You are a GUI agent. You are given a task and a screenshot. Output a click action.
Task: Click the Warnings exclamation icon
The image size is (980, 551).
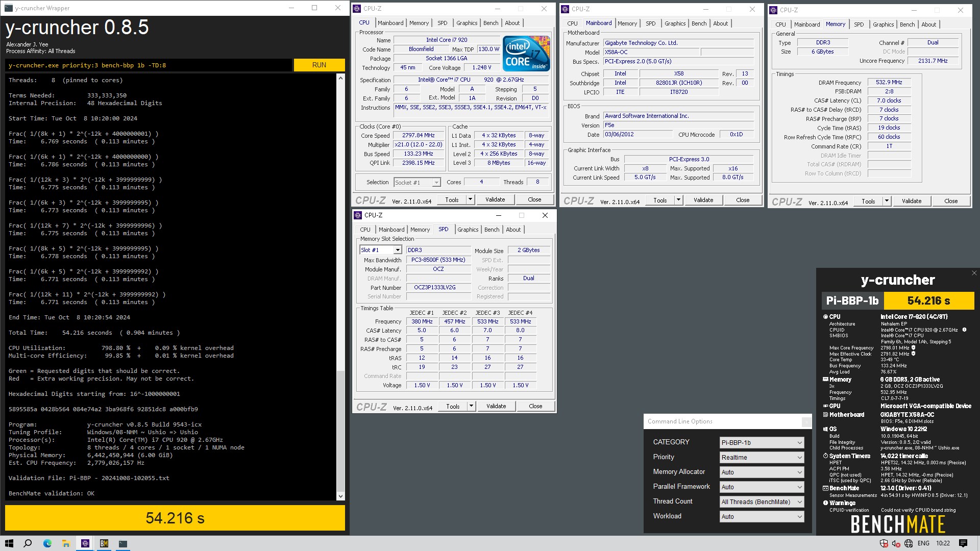coord(825,503)
